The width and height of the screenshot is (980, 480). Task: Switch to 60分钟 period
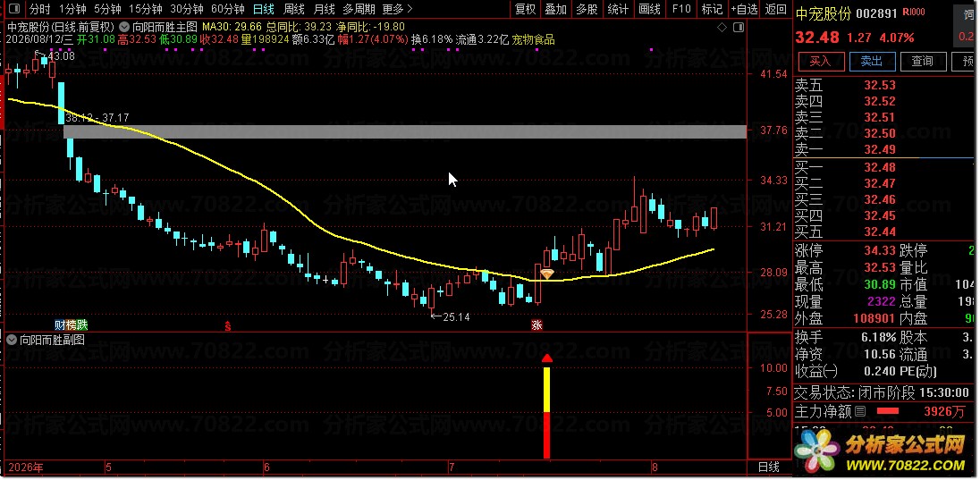pyautogui.click(x=227, y=9)
